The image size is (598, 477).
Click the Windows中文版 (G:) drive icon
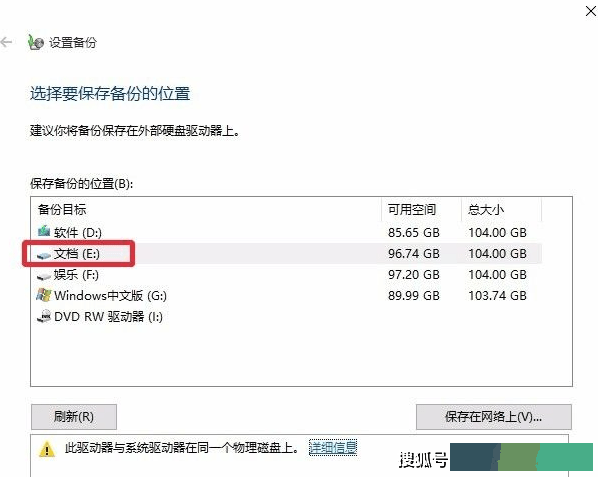click(x=44, y=295)
